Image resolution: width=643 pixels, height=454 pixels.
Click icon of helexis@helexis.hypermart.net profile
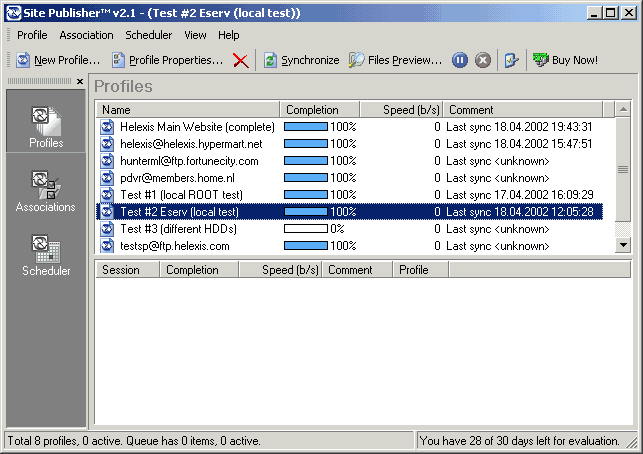[x=107, y=144]
